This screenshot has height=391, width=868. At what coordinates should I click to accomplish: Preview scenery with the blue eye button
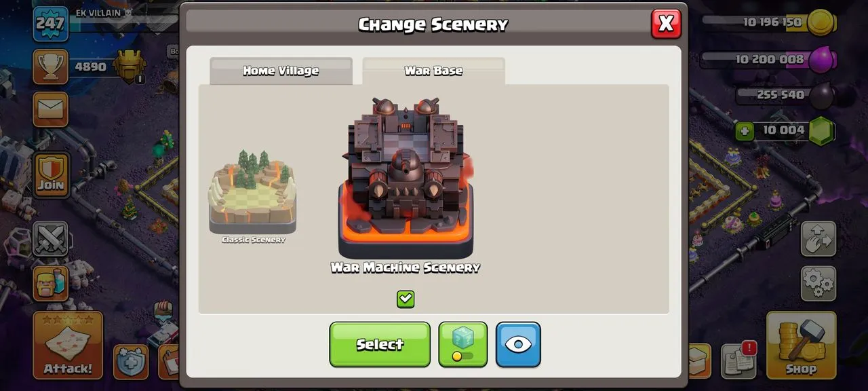coord(518,344)
